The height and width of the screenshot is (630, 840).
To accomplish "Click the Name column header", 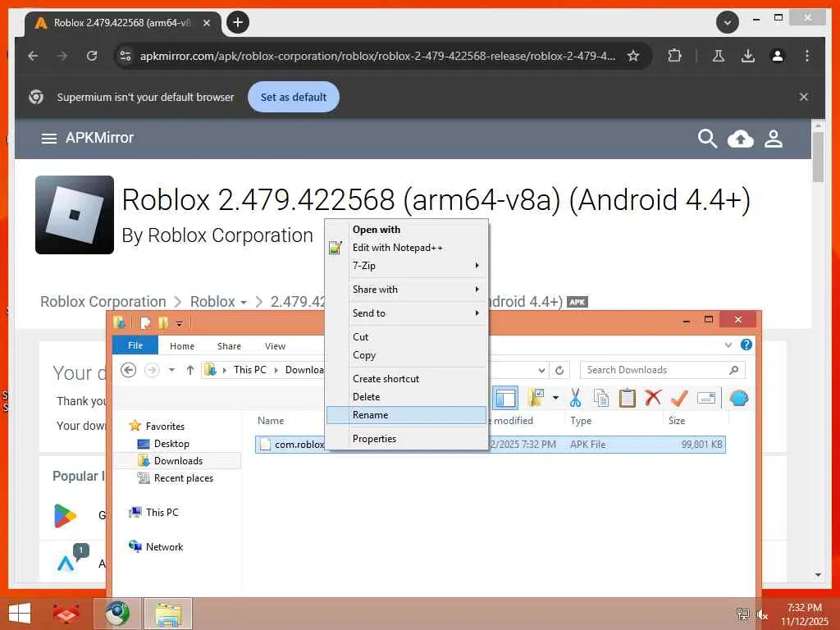I will point(271,421).
